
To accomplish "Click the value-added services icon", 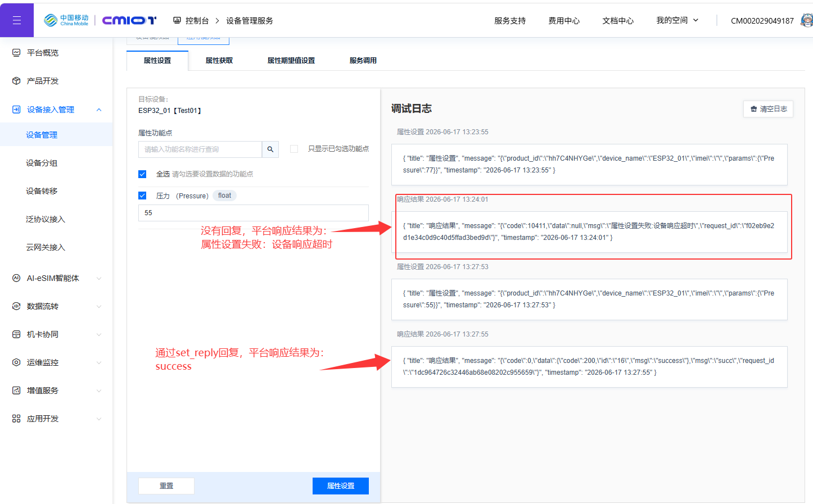I will coord(16,391).
